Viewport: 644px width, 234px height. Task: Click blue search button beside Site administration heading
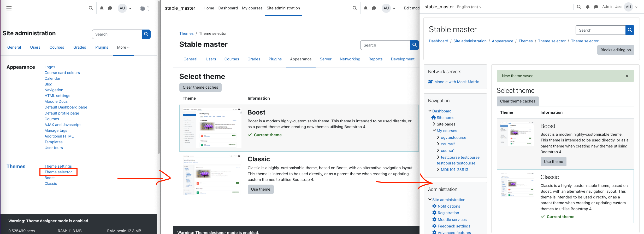[x=146, y=34]
